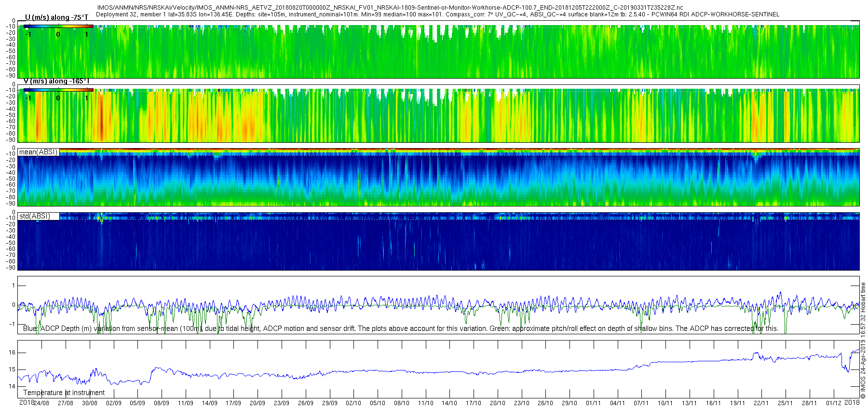
Task: Click the '19/11' date tick label
Action: tap(738, 403)
